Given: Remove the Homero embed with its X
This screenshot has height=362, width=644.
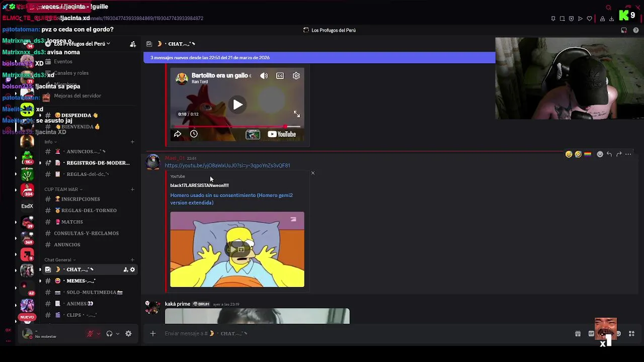Looking at the screenshot, I should coord(312,173).
